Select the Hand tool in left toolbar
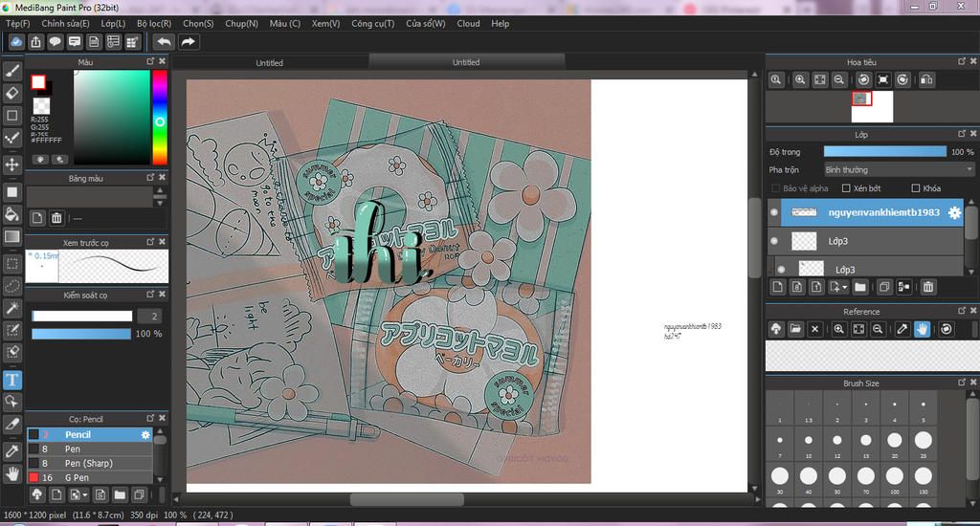The image size is (980, 526). point(11,473)
